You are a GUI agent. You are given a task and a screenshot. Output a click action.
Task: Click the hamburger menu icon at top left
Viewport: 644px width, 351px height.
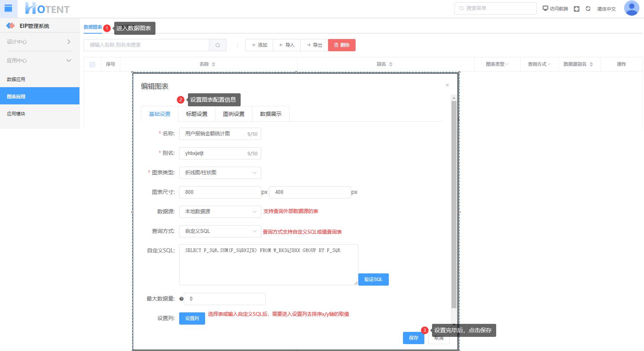point(8,8)
